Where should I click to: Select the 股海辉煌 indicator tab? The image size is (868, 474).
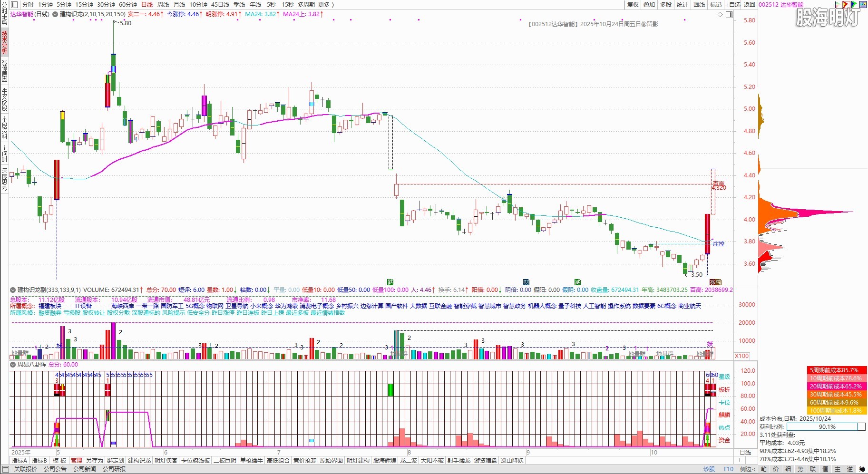pyautogui.click(x=384, y=460)
